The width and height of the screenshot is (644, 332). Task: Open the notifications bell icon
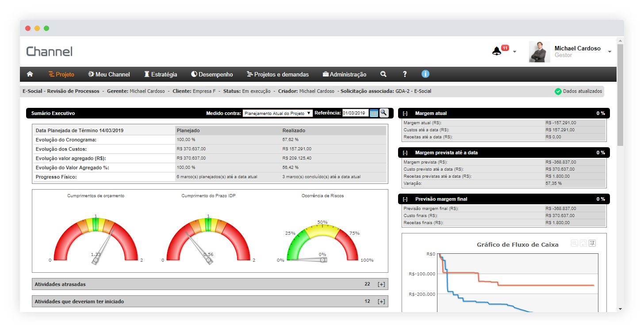pyautogui.click(x=497, y=51)
